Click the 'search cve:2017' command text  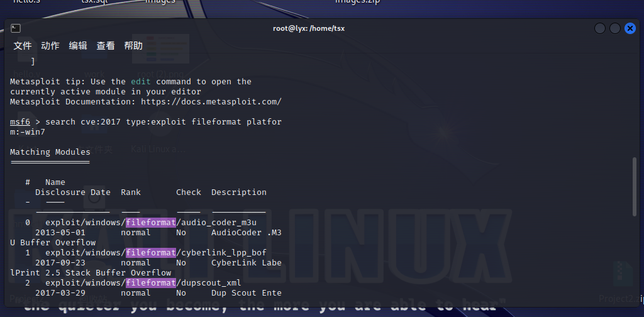pyautogui.click(x=83, y=121)
